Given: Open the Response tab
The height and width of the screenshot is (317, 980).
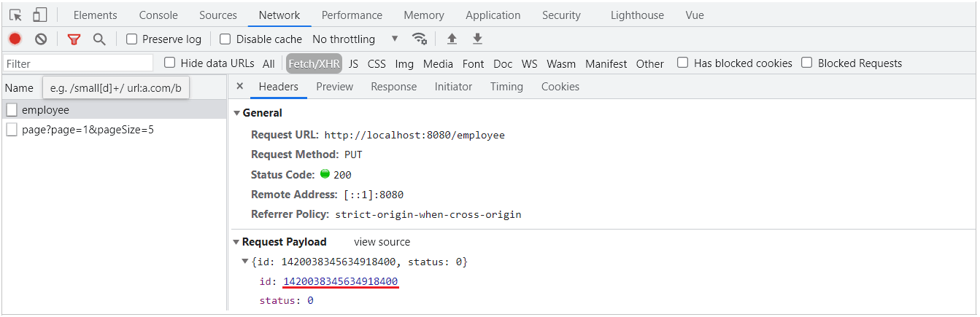Looking at the screenshot, I should [x=393, y=87].
